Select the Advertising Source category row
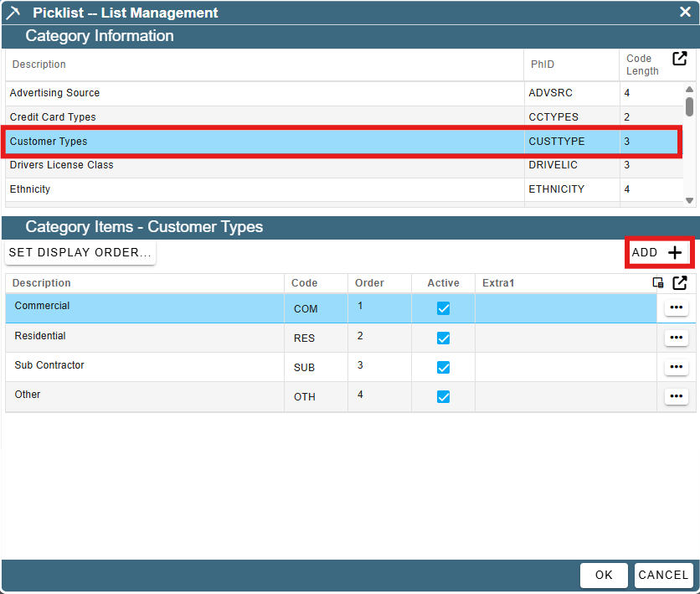The width and height of the screenshot is (700, 594). tap(344, 93)
